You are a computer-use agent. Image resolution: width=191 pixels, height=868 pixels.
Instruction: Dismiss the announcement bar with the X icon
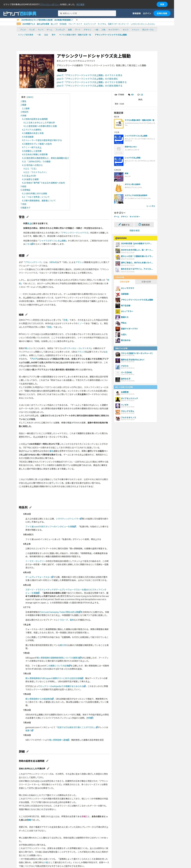click(x=77, y=20)
